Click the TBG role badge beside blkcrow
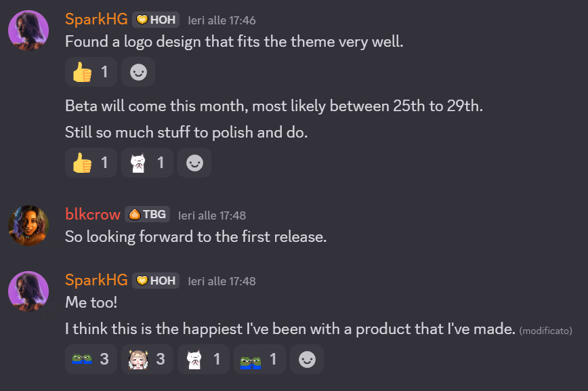The image size is (588, 391). click(x=147, y=215)
